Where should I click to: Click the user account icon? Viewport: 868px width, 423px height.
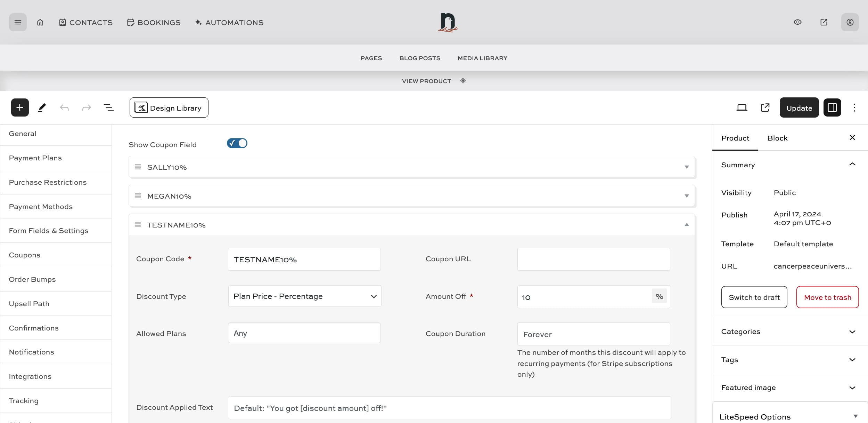(x=850, y=22)
